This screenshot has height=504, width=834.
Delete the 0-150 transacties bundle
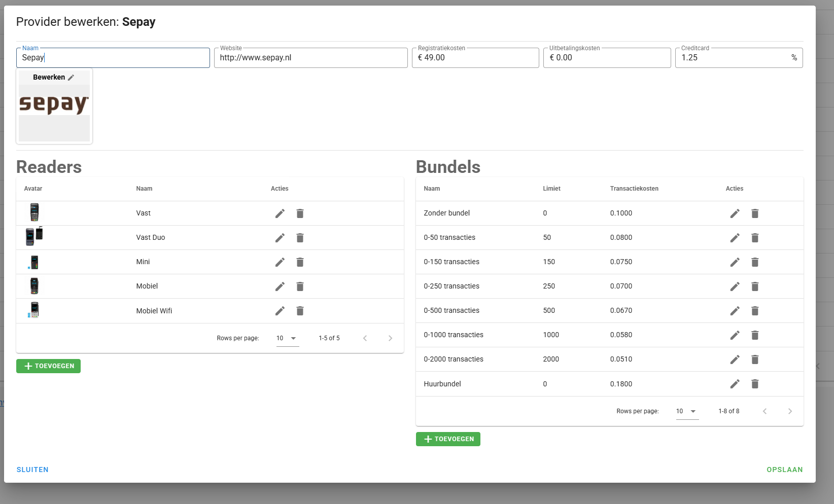click(755, 262)
